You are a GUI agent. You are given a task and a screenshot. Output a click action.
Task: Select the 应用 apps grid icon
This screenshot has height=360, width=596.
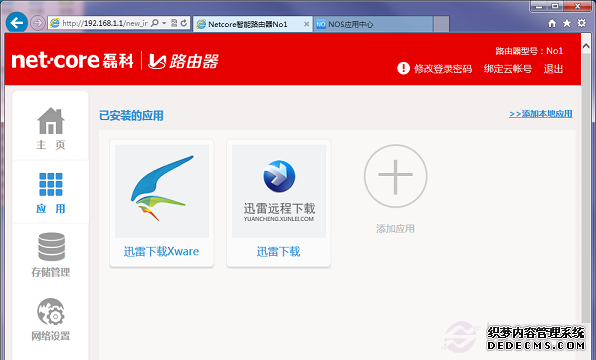click(x=51, y=184)
